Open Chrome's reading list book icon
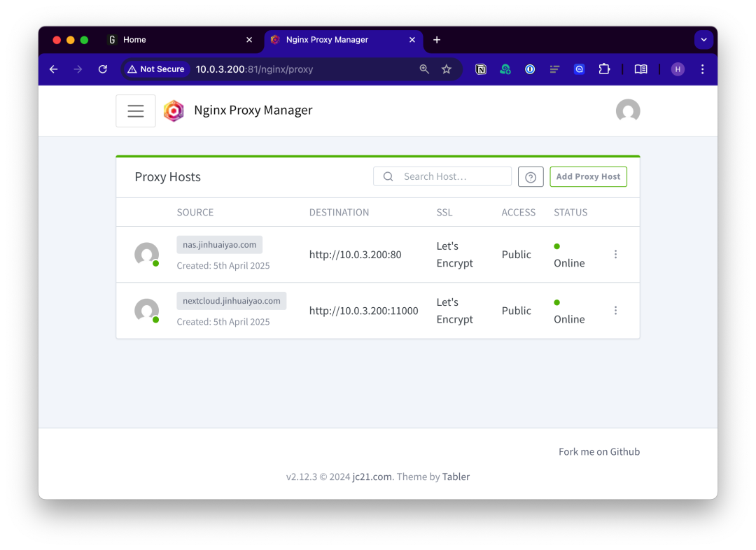This screenshot has height=550, width=756. tap(640, 69)
